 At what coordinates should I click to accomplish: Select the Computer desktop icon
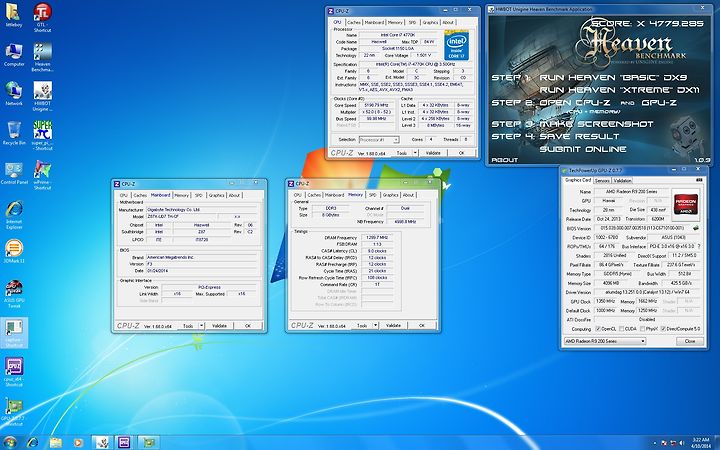[x=14, y=55]
